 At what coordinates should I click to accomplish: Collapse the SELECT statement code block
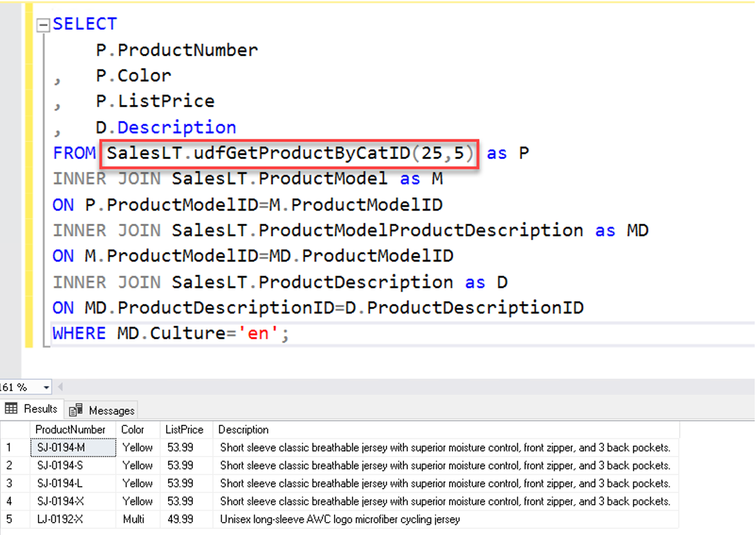coord(43,25)
